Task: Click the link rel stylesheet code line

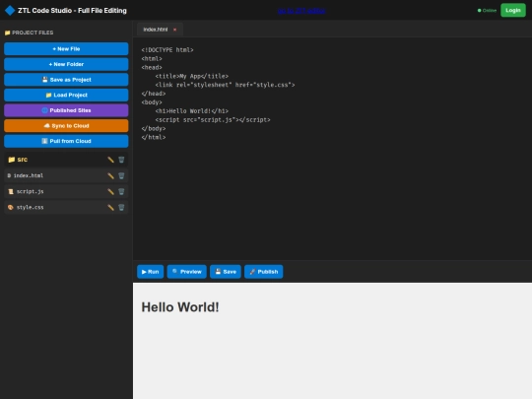Action: (x=225, y=85)
